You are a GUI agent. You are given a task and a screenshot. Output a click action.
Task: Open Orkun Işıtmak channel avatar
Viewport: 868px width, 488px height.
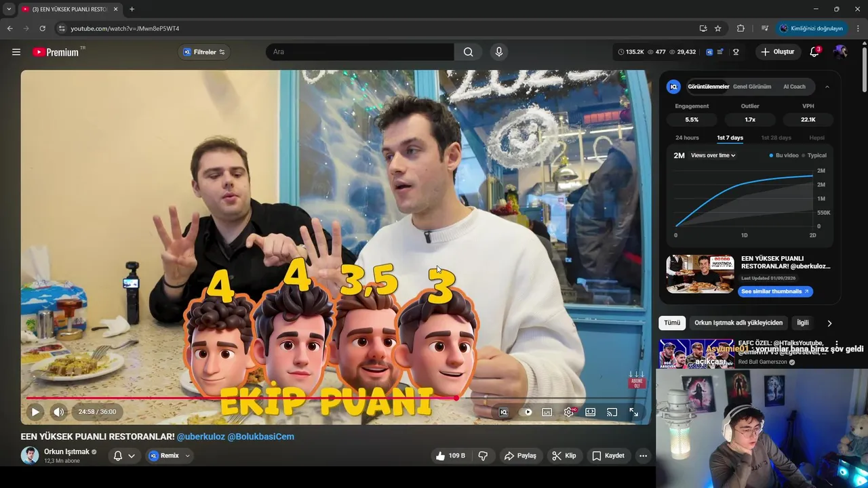[30, 455]
